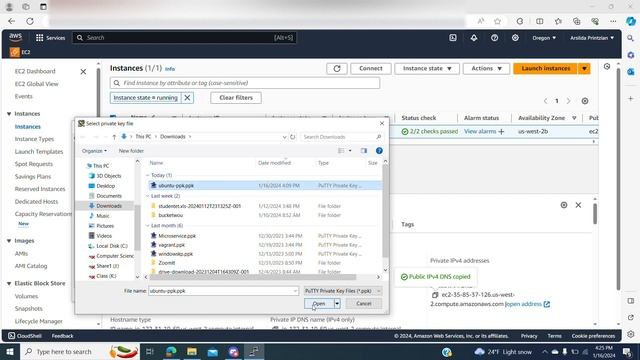640x360 pixels.
Task: Click the Launch instances button
Action: (x=545, y=69)
